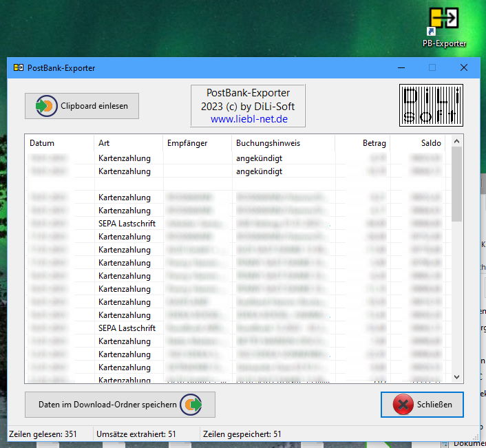This screenshot has height=448, width=486.
Task: Sort by the Art column header
Action: (128, 143)
